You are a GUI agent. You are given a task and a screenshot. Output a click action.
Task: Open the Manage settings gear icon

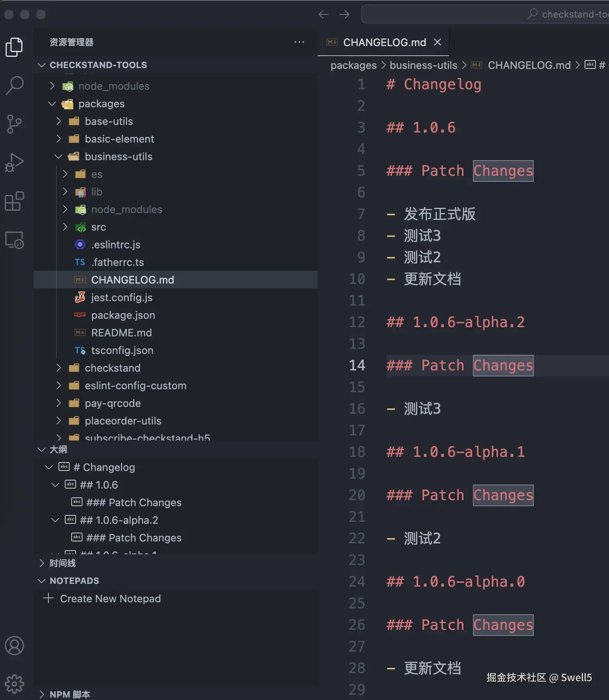[14, 684]
